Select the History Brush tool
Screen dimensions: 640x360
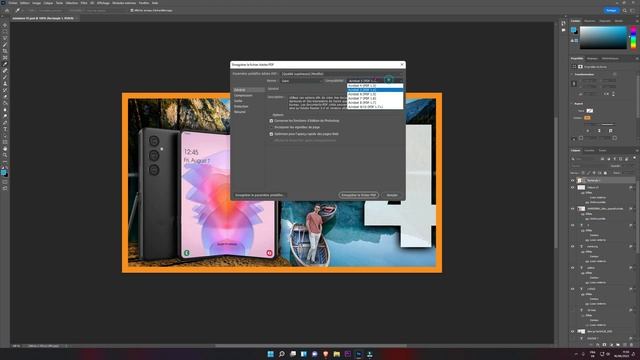(x=5, y=90)
